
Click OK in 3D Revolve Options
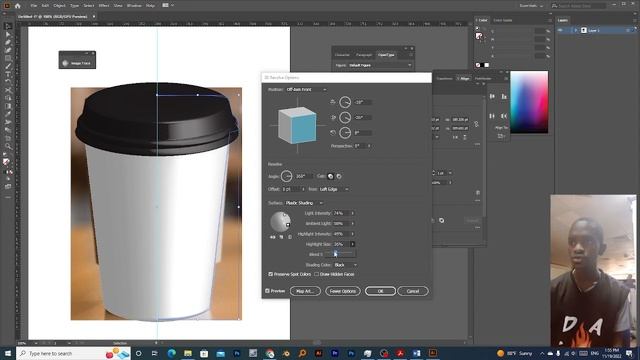(x=380, y=291)
